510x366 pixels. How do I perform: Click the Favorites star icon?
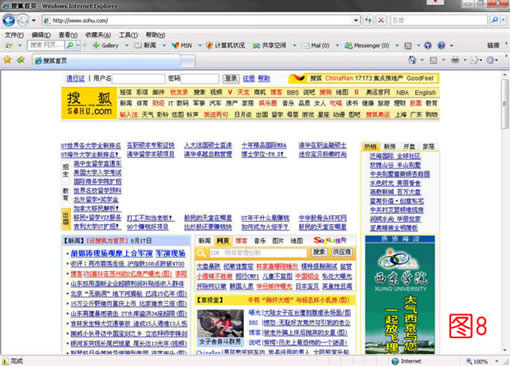[7, 60]
